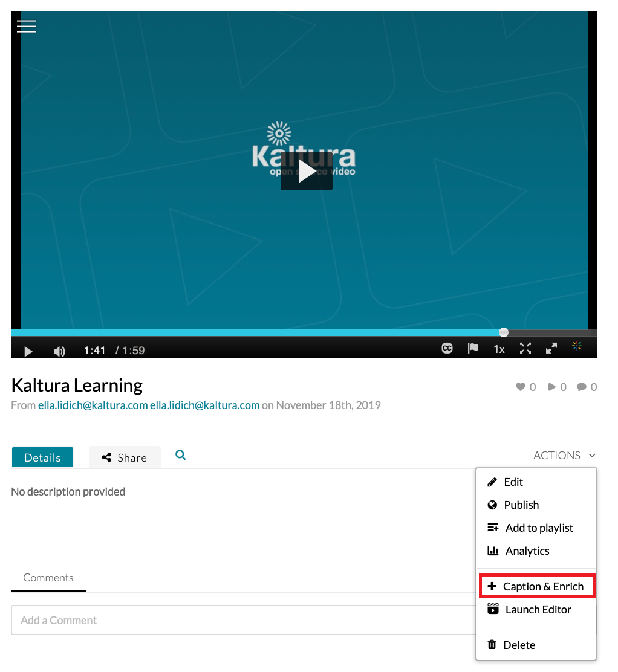Mute the video volume

coord(59,352)
